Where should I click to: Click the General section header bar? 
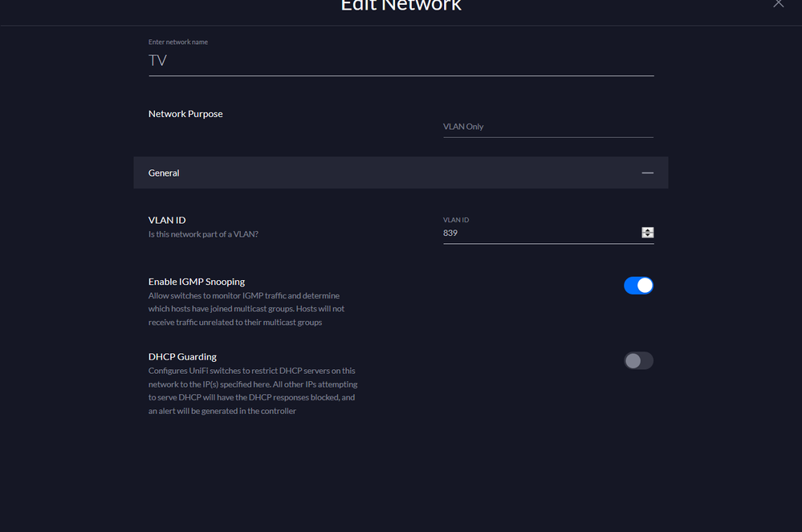401,173
